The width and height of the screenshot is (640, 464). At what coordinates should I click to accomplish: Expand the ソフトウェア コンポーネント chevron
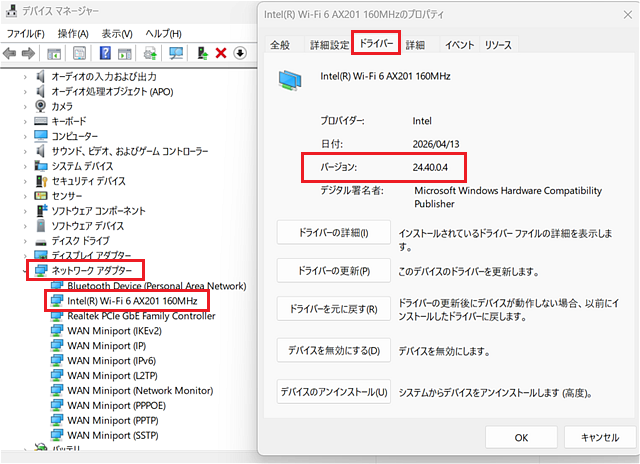(25, 211)
